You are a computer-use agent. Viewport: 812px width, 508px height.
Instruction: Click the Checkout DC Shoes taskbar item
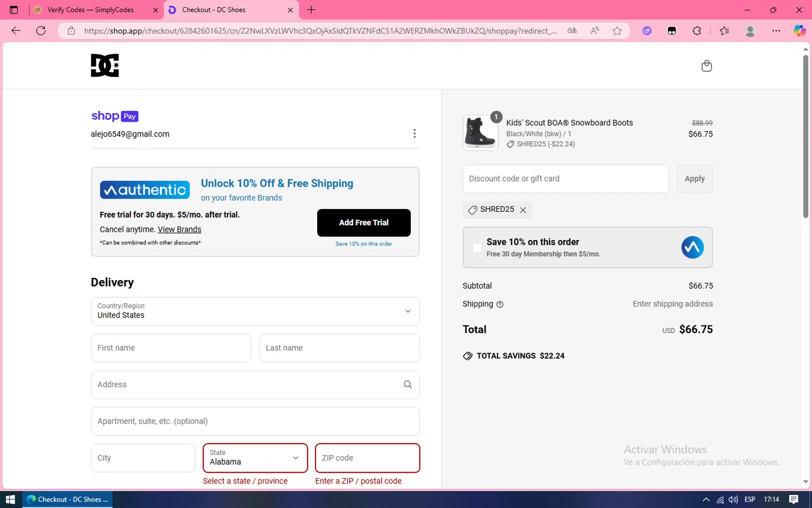[68, 499]
